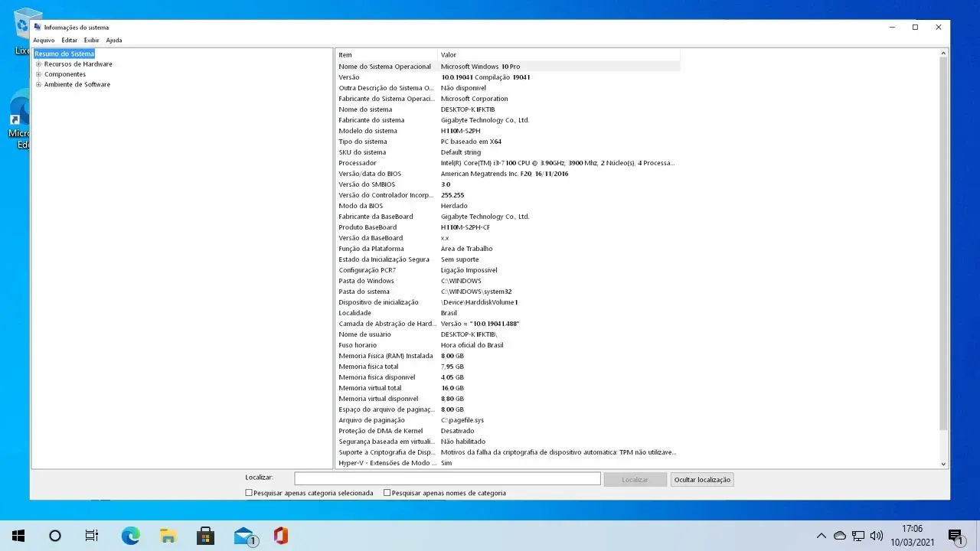The height and width of the screenshot is (551, 980).
Task: Select the Localidade row
Action: tap(508, 313)
